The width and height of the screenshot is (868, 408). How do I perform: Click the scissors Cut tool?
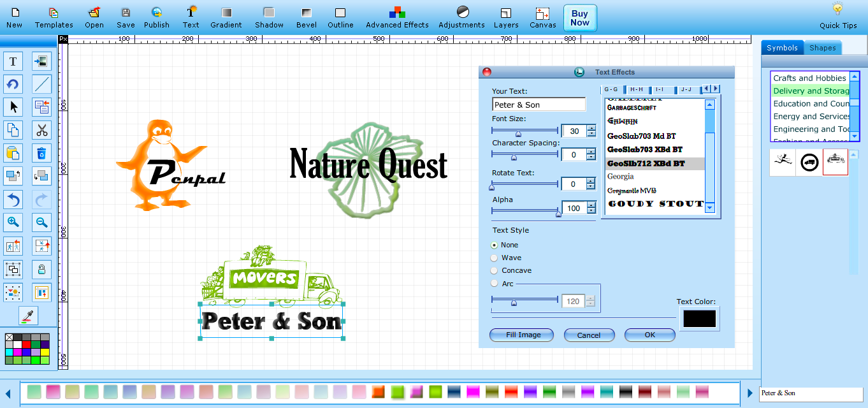coord(42,130)
